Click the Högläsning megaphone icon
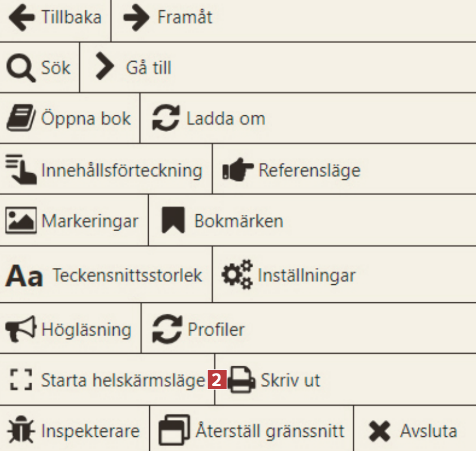This screenshot has width=476, height=451. point(21,329)
